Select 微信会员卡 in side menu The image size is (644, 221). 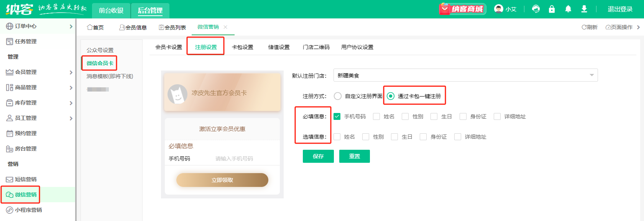coord(100,63)
